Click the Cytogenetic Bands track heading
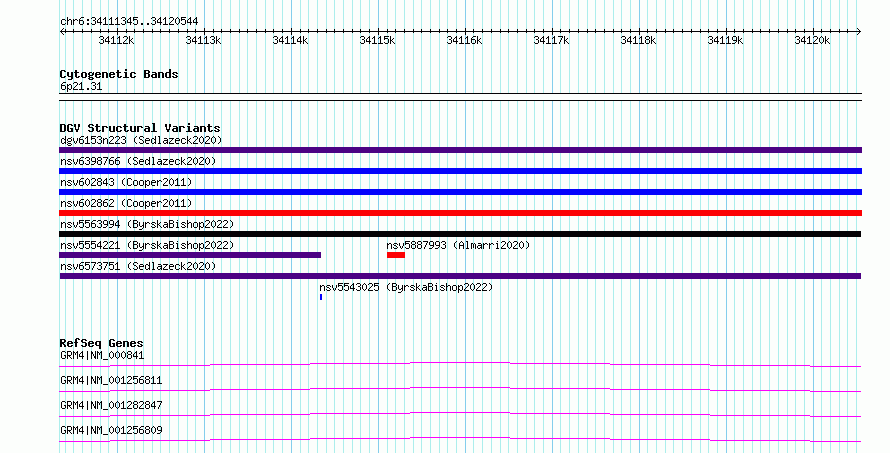This screenshot has width=890, height=453. [x=119, y=74]
